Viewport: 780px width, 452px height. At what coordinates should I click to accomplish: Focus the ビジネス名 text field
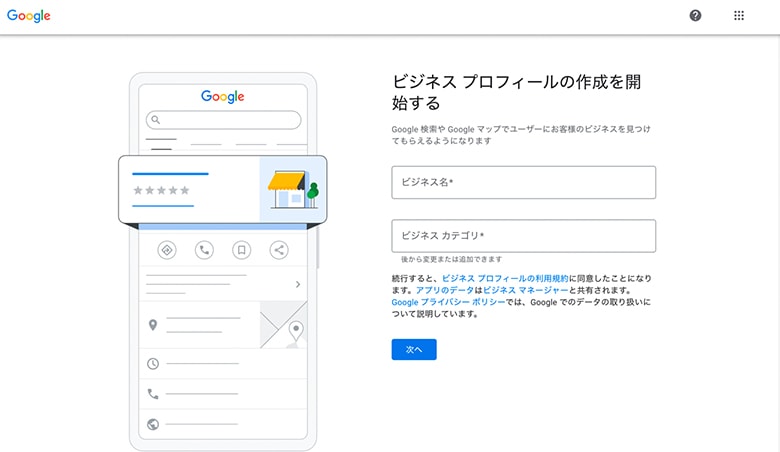[523, 182]
